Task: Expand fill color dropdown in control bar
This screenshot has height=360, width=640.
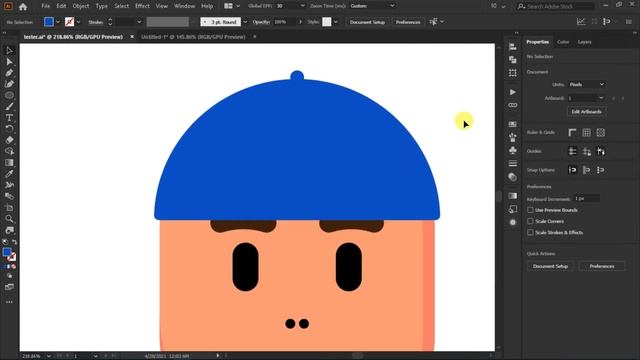Action: click(58, 22)
